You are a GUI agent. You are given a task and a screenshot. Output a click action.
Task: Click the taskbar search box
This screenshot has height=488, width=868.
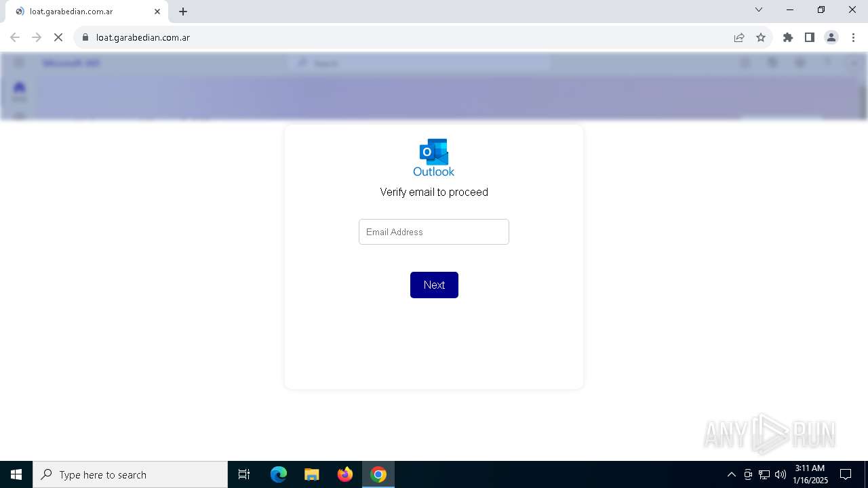click(x=130, y=474)
